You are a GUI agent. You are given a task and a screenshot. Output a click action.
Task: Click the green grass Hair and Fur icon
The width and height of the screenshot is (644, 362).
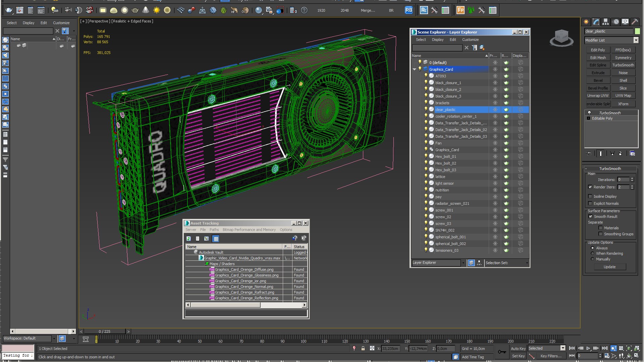223,10
